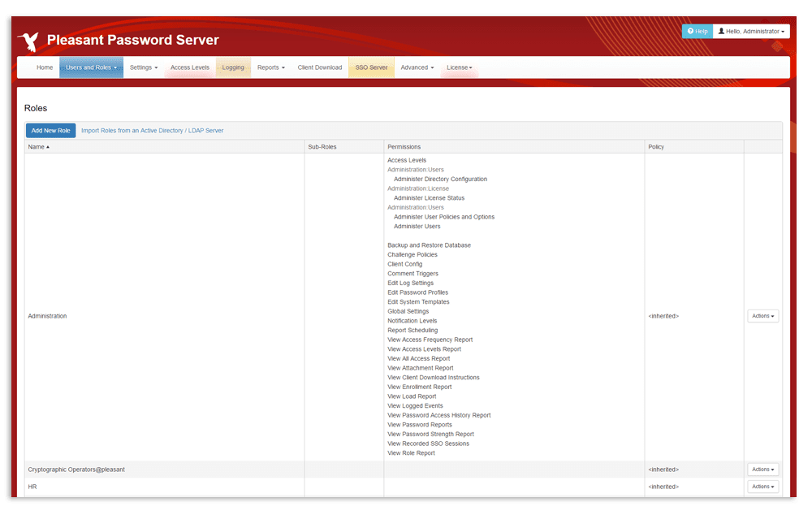Expand the Settings dropdown menu

144,67
